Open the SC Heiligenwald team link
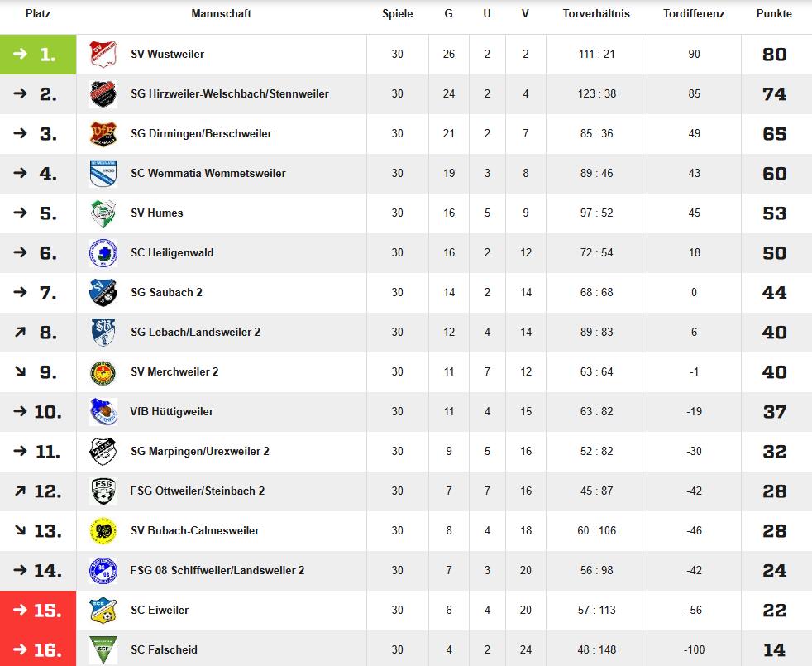812x666 pixels. point(172,253)
